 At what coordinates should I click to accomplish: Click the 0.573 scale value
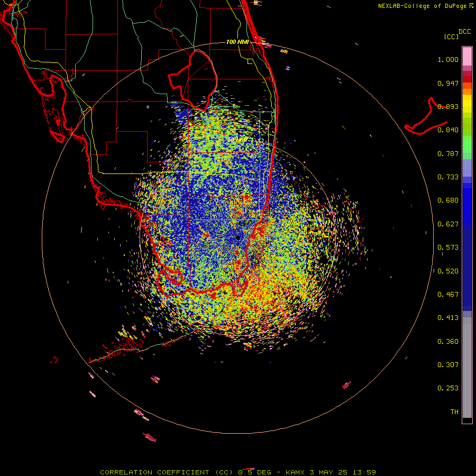[448, 248]
